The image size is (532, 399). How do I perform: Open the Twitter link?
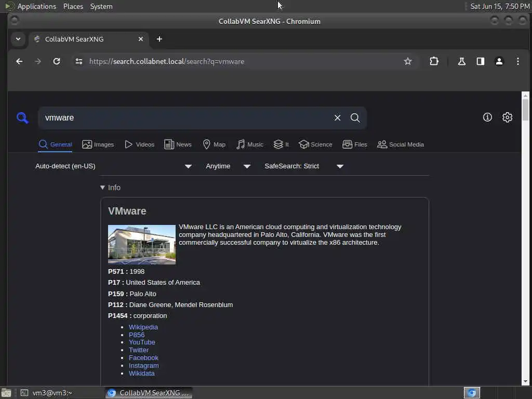coord(138,350)
